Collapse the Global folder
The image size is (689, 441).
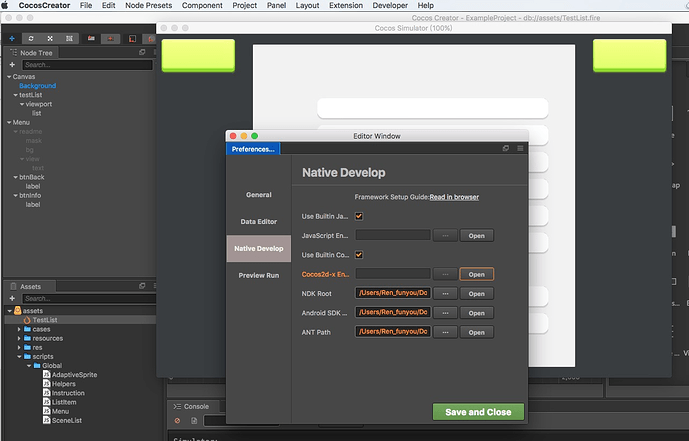click(29, 365)
